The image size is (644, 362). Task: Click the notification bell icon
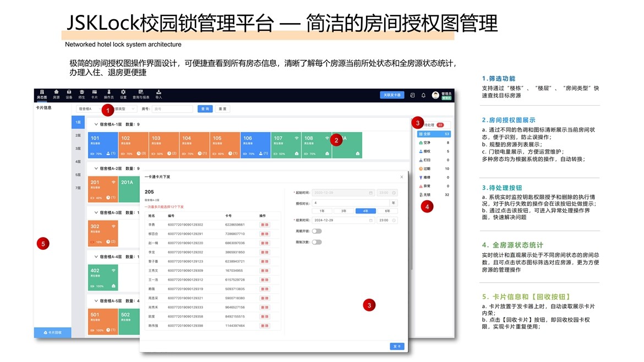(x=423, y=95)
